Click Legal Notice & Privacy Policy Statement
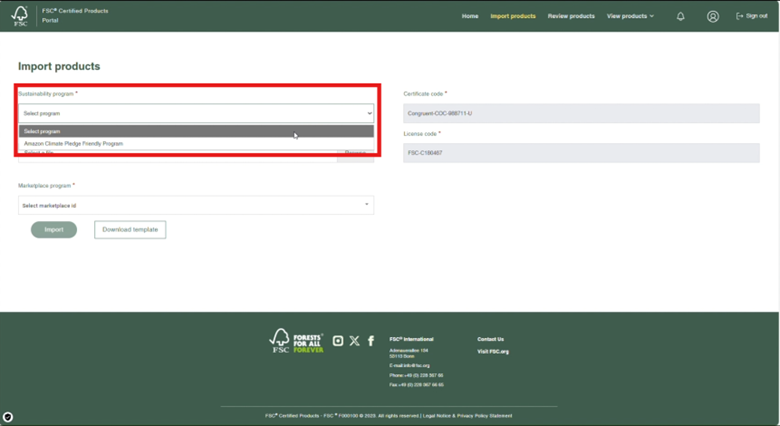The width and height of the screenshot is (780, 426). click(467, 416)
